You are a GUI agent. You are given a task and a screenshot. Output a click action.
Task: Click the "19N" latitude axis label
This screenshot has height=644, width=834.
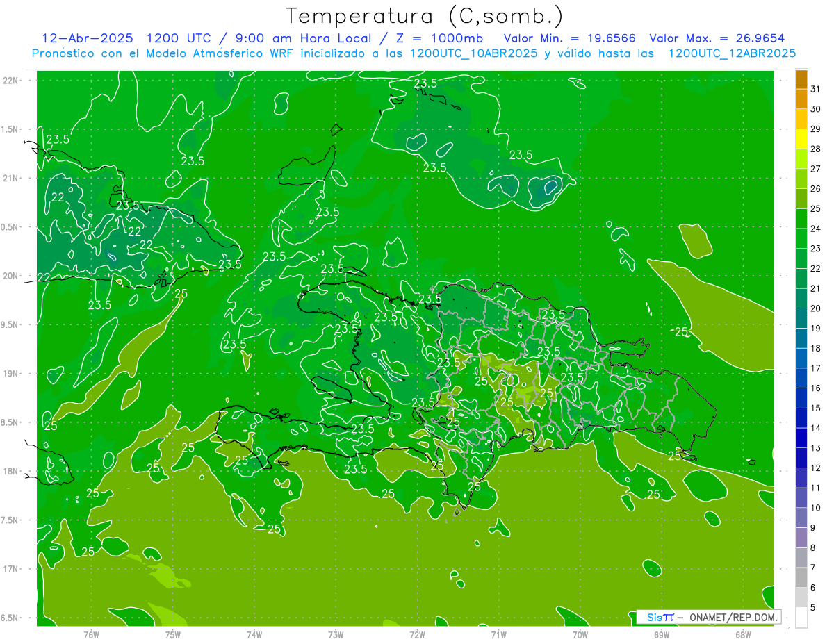[10, 374]
